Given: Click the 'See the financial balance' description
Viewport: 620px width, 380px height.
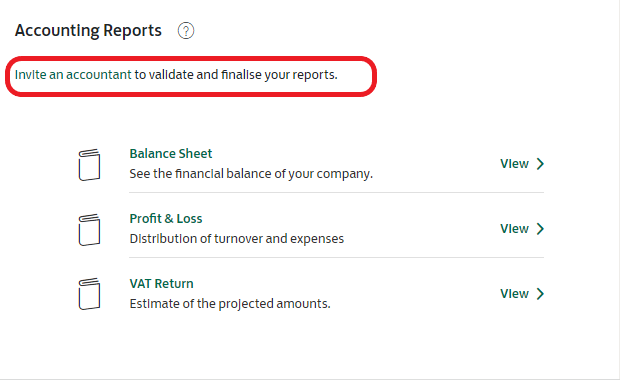Looking at the screenshot, I should (251, 174).
